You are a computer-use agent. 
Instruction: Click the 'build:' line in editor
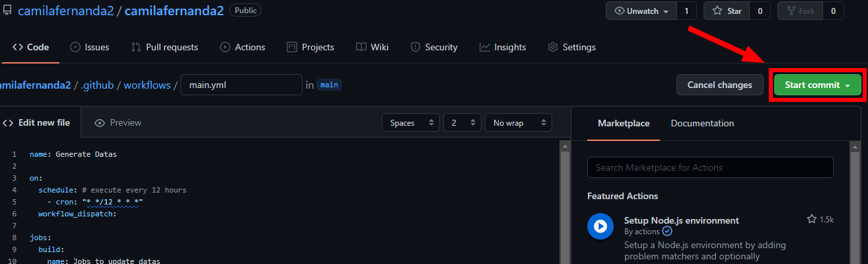[51, 249]
